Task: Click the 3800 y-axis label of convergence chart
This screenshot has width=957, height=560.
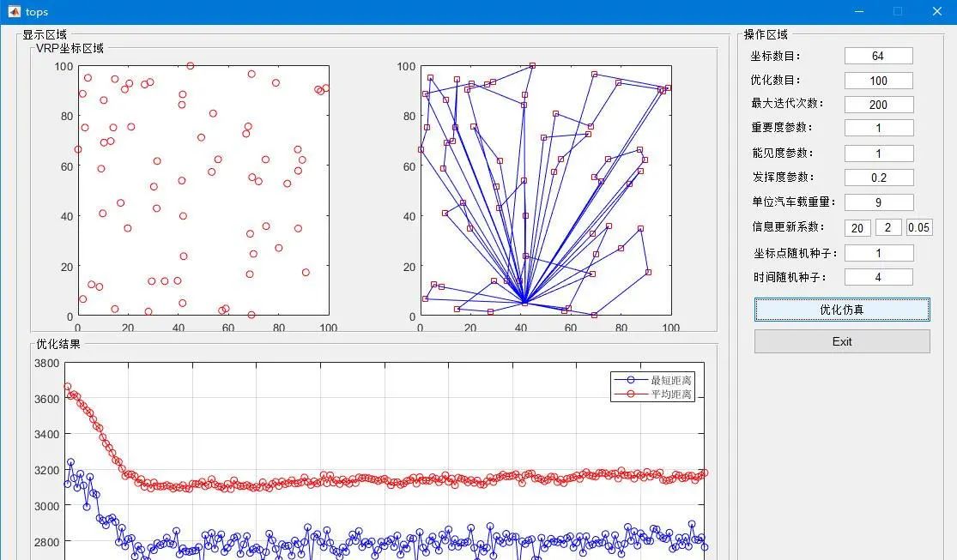Action: pyautogui.click(x=46, y=363)
